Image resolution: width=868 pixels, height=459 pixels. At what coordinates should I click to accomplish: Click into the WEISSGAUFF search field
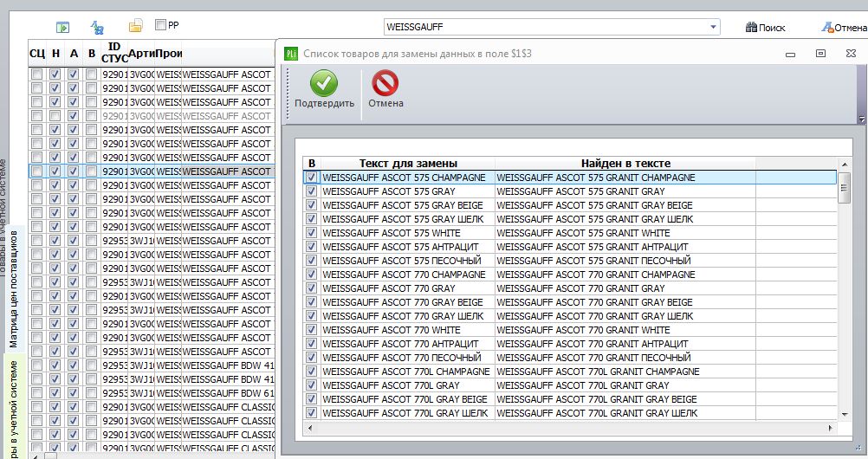(545, 27)
